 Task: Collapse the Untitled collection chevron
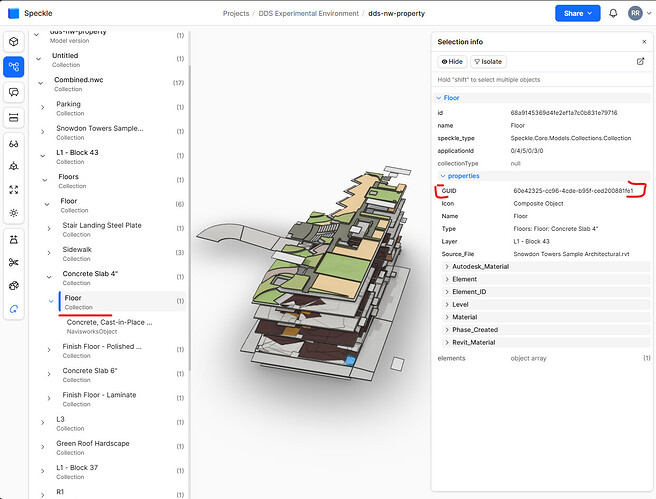tap(38, 59)
